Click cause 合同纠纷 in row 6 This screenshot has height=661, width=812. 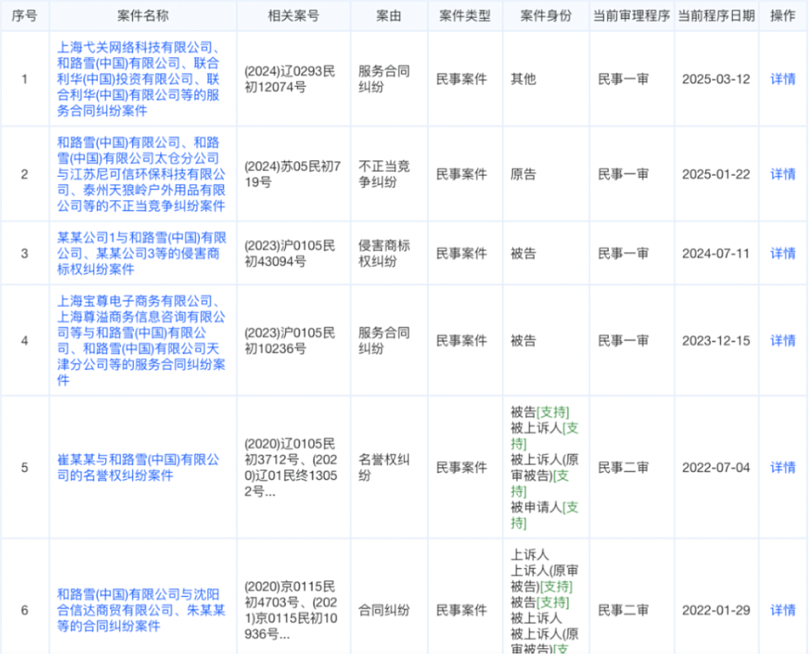point(384,611)
